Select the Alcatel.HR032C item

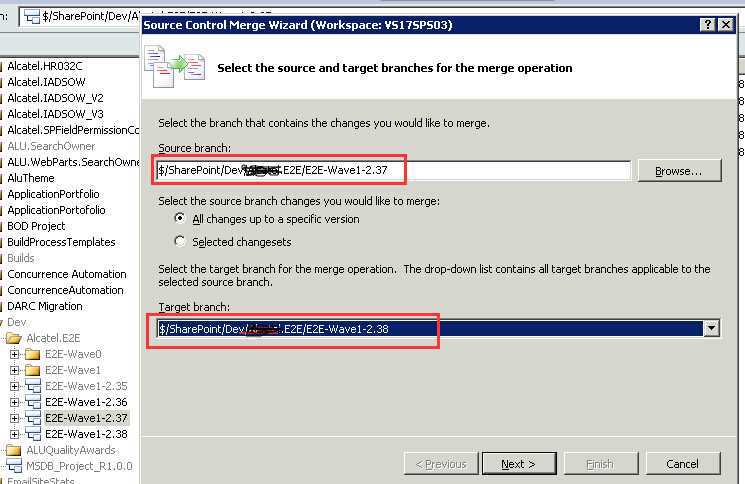(x=45, y=66)
